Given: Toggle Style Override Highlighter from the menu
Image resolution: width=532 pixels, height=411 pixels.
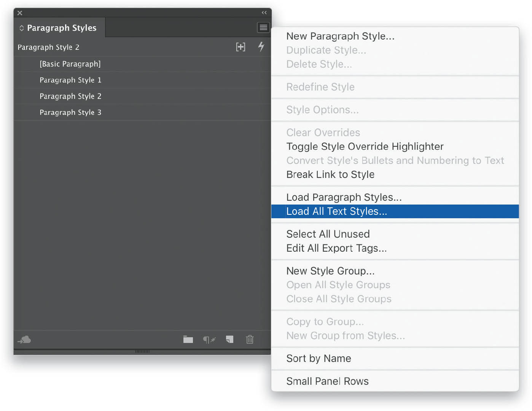Looking at the screenshot, I should [365, 146].
